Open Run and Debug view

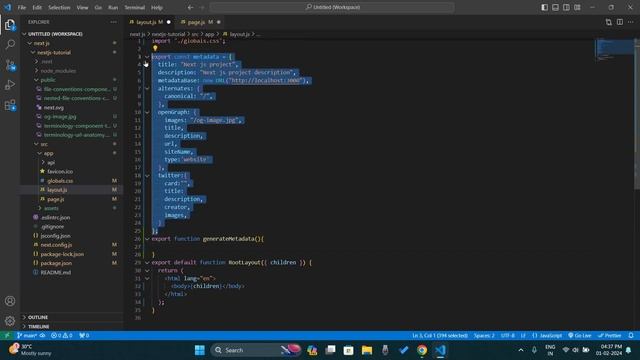(x=10, y=85)
